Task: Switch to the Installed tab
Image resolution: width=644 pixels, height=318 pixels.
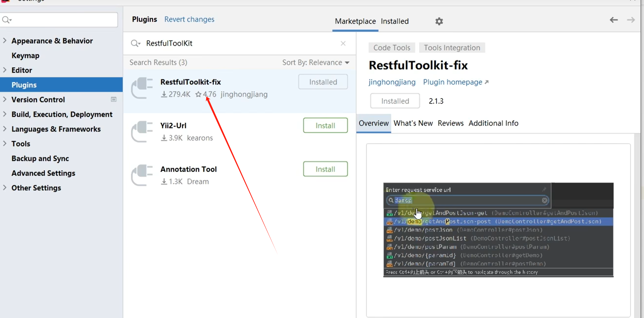Action: (394, 21)
